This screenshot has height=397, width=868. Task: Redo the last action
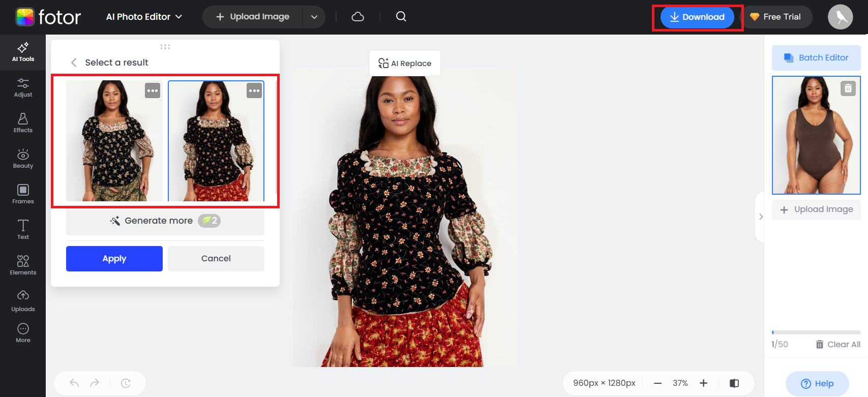[x=95, y=383]
